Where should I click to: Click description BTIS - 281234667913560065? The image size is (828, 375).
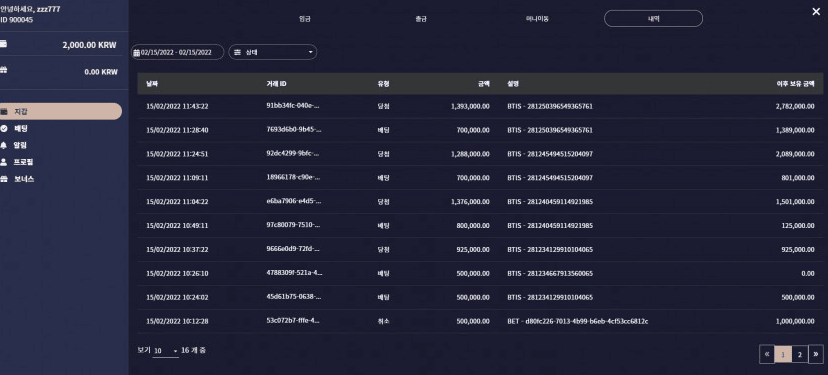click(550, 274)
